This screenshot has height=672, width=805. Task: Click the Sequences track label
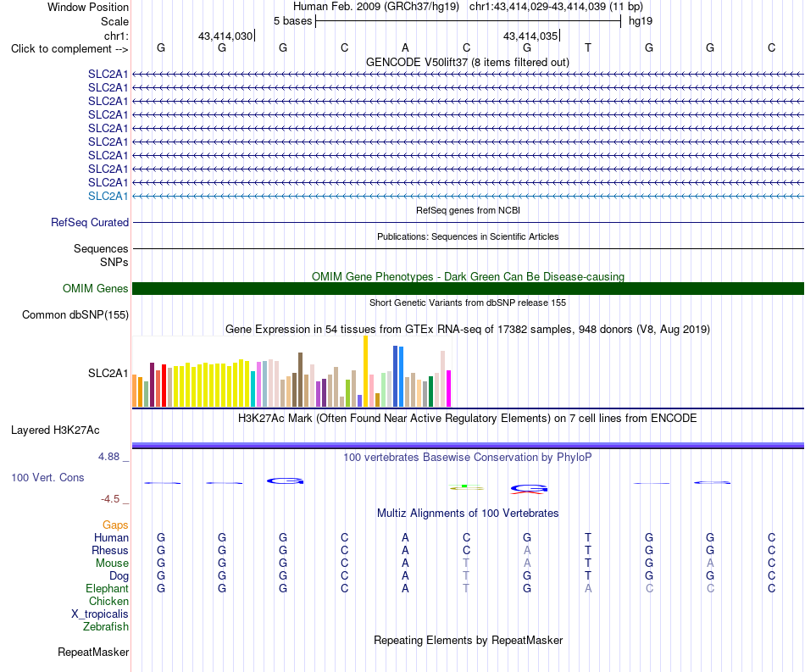[x=101, y=248]
